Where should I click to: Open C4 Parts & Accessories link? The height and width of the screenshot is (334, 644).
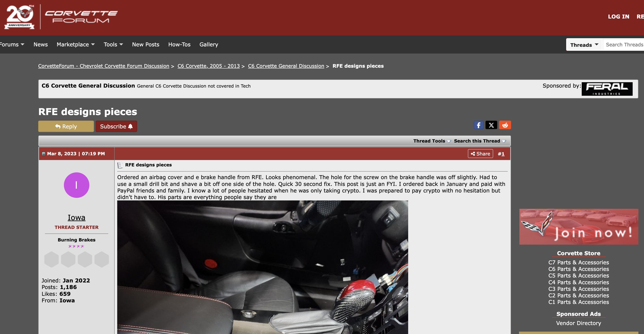pyautogui.click(x=579, y=282)
